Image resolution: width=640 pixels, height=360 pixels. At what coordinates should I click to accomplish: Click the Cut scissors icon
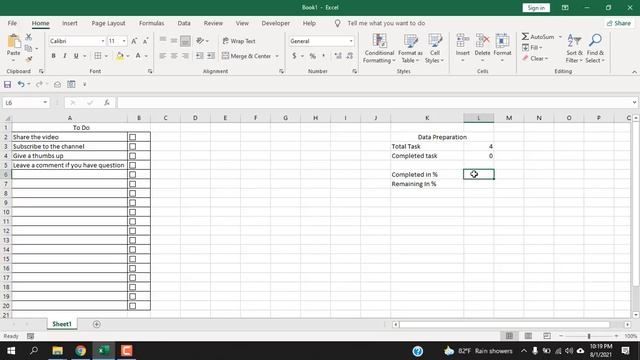29,37
